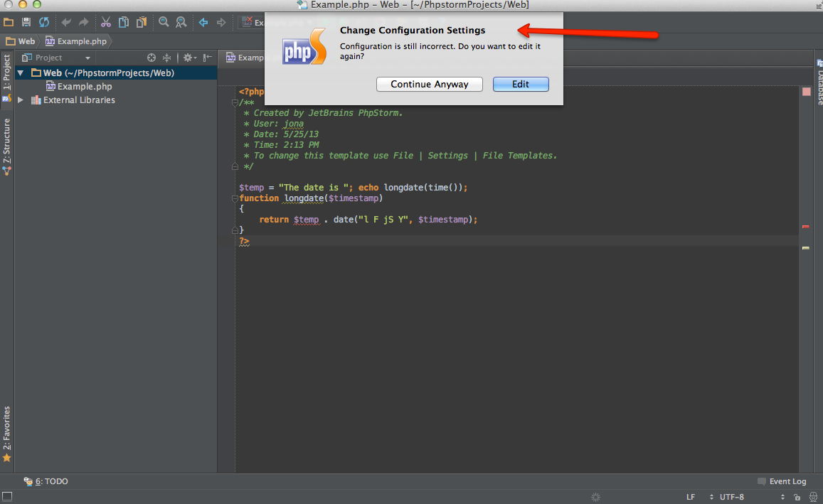Navigate Forward with the gray right arrow
The width and height of the screenshot is (823, 504).
tap(221, 22)
